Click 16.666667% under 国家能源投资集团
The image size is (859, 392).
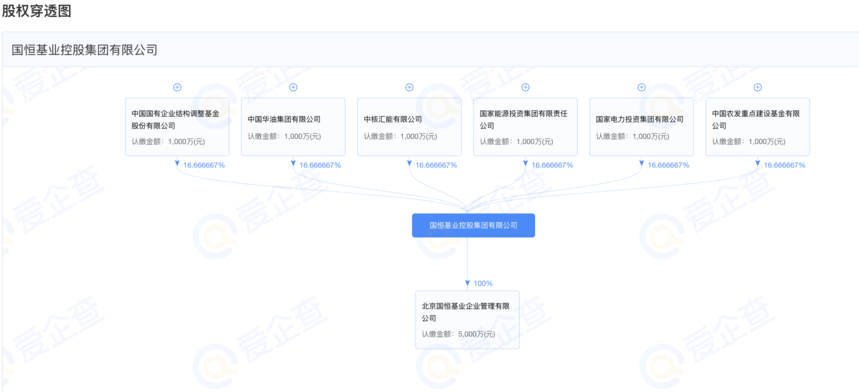pos(552,165)
